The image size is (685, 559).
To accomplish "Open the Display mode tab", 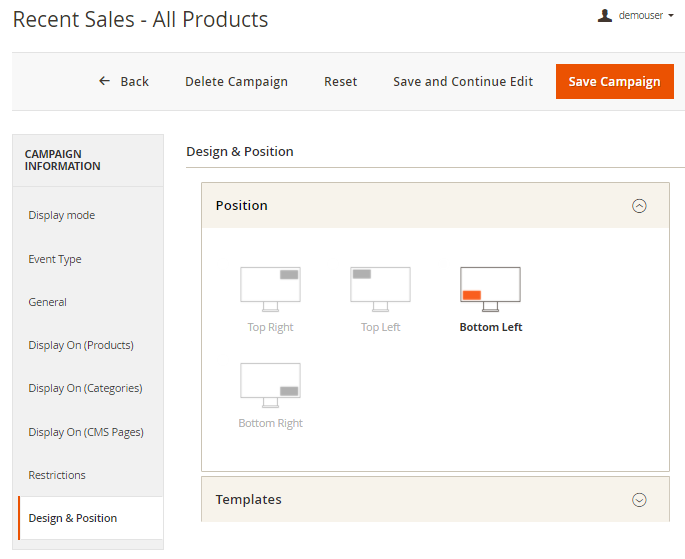I will point(62,215).
